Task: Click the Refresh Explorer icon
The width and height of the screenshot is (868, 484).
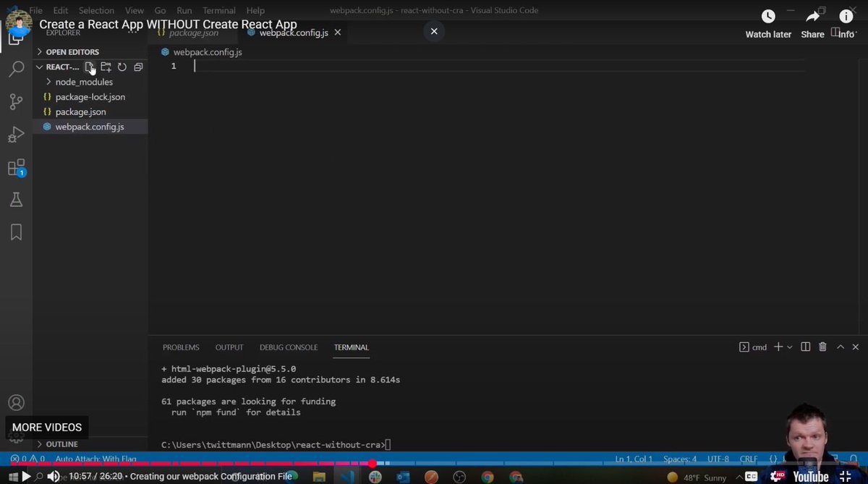Action: point(122,67)
